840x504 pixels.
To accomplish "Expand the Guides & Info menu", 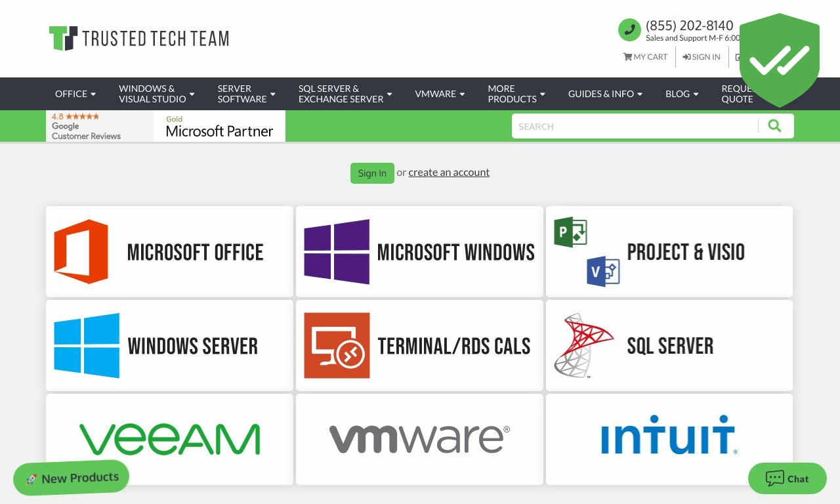I will tap(605, 94).
